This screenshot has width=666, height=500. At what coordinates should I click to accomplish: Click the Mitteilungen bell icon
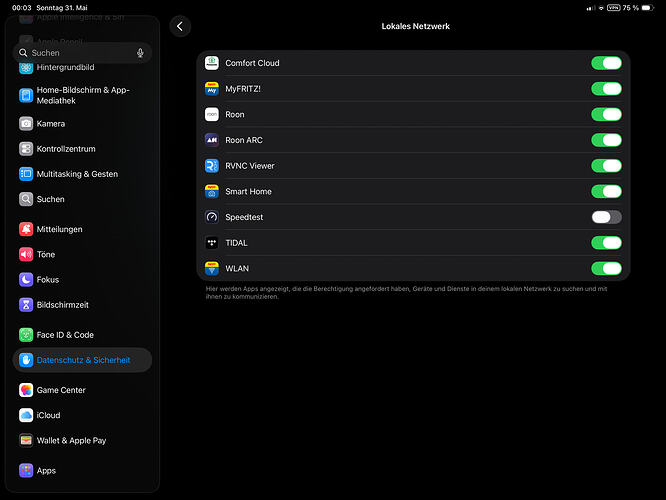point(26,229)
